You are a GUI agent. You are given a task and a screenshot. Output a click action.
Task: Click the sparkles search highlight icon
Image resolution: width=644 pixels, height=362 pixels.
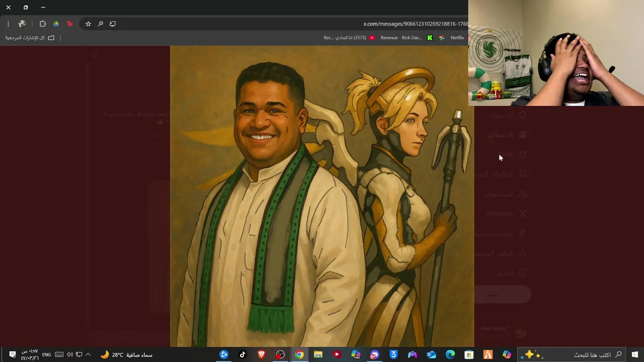(532, 355)
